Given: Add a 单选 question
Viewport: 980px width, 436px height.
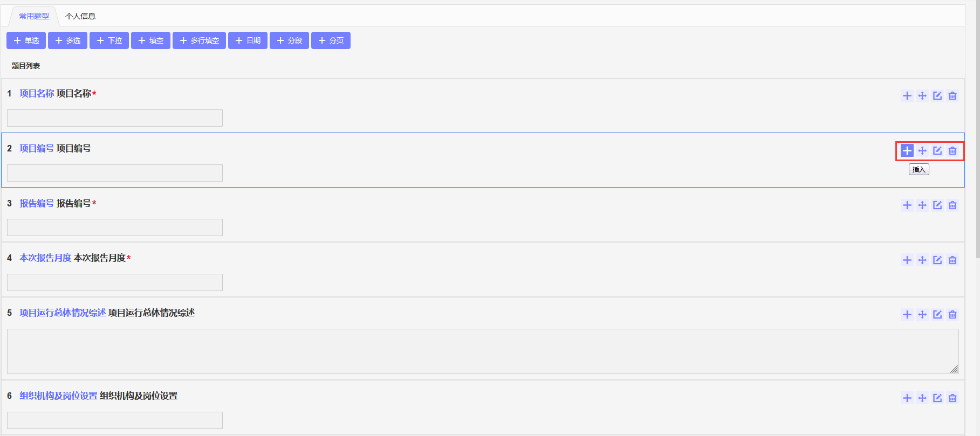Looking at the screenshot, I should 26,40.
